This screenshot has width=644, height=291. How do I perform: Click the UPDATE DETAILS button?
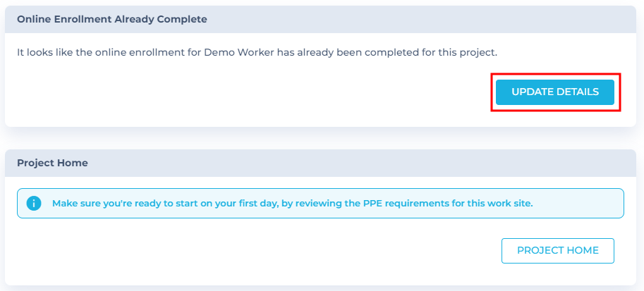(555, 92)
